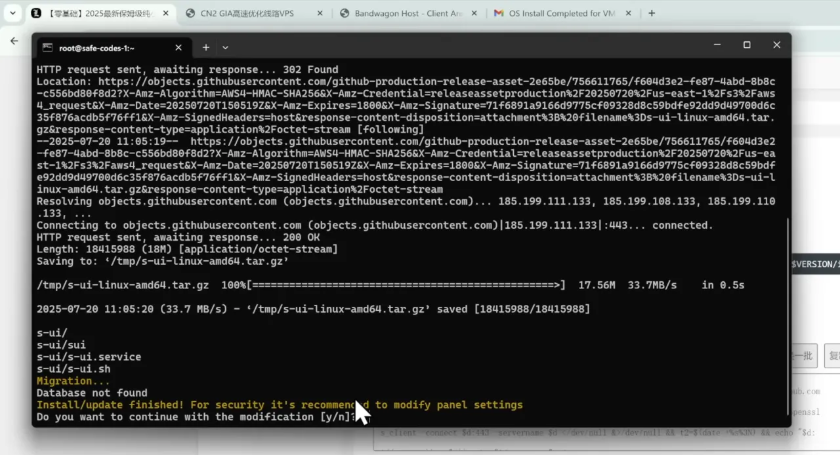Expand the terminal profile dropdown chevron
Image resolution: width=840 pixels, height=455 pixels.
point(226,48)
